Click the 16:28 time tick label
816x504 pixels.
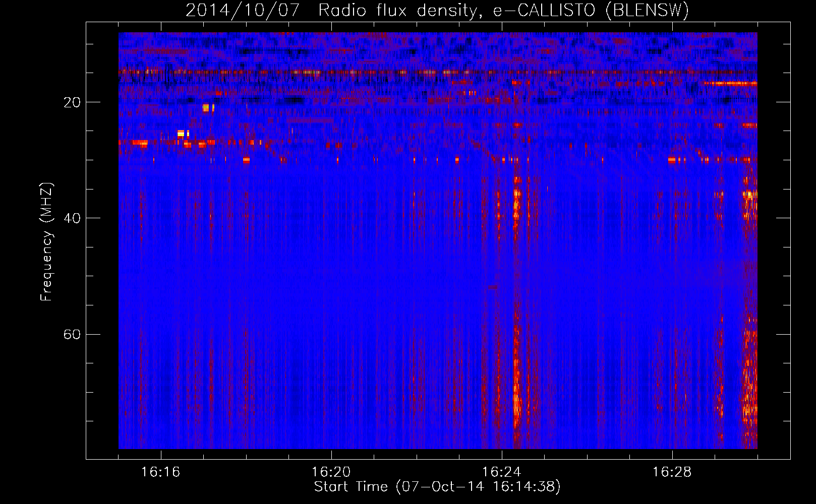pos(672,472)
